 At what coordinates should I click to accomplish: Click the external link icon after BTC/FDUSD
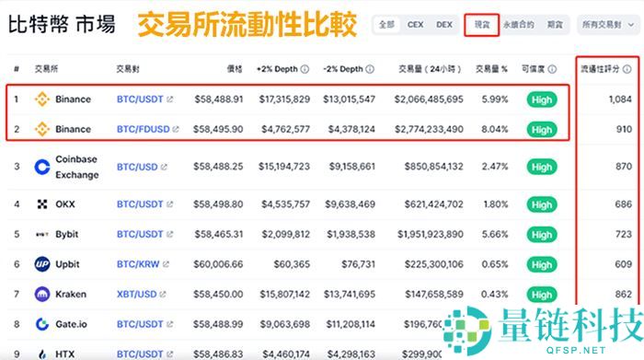(176, 129)
